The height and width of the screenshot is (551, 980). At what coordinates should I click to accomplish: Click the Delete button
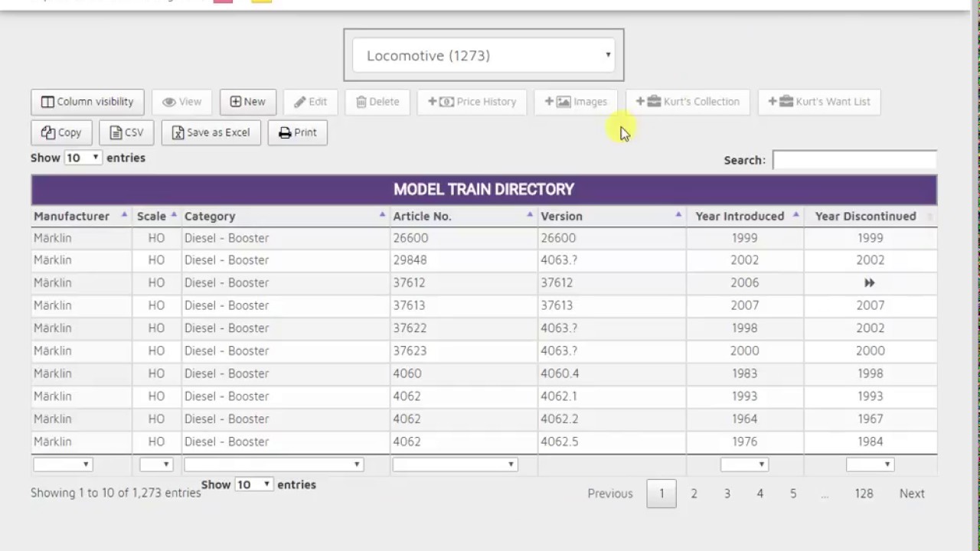click(377, 102)
